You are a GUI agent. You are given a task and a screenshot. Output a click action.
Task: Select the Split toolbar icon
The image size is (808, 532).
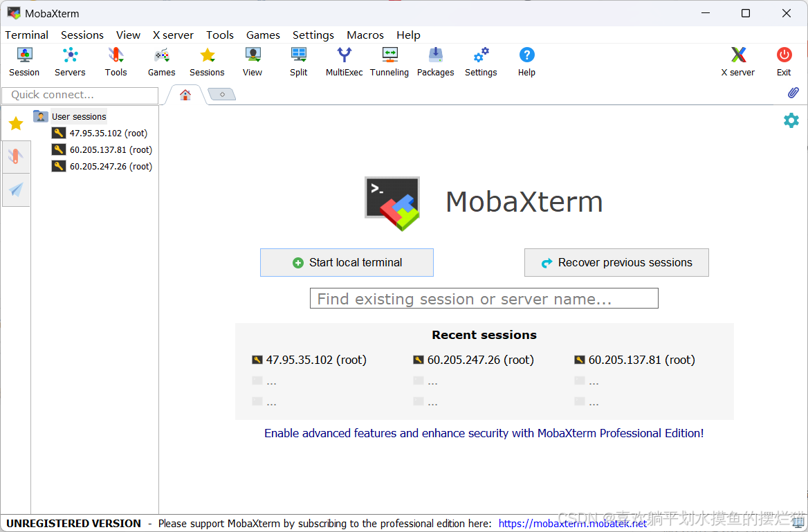pyautogui.click(x=298, y=62)
